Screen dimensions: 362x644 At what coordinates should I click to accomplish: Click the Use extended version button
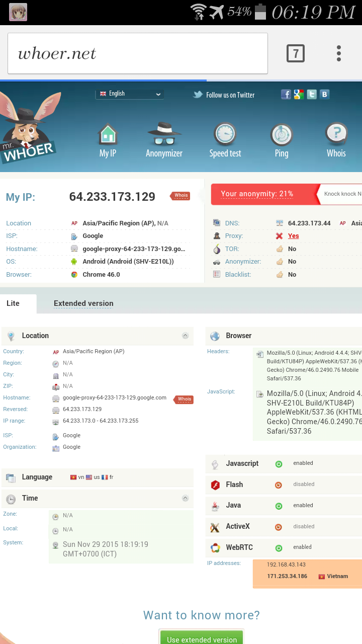tap(202, 637)
